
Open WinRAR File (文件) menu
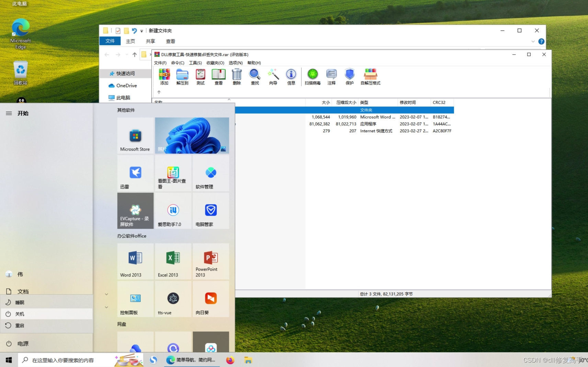point(160,63)
